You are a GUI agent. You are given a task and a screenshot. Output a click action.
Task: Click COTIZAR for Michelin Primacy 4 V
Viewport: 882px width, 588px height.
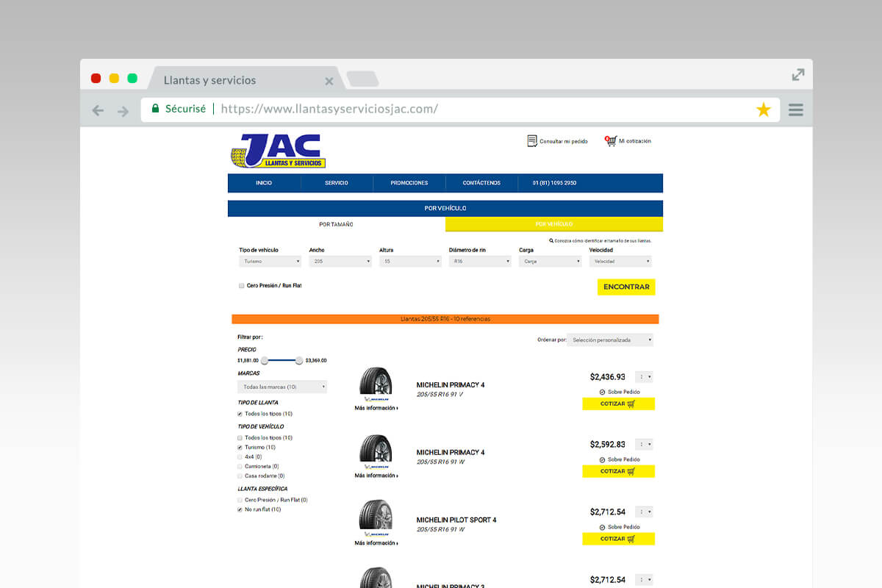tap(618, 404)
